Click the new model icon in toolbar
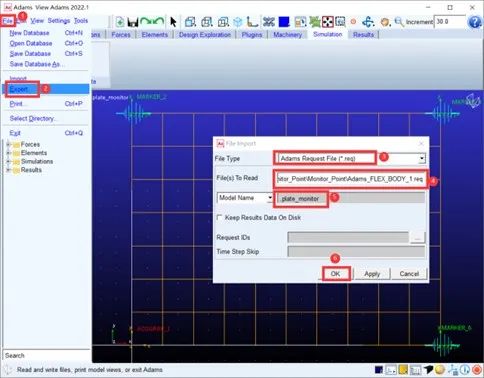 [120, 22]
